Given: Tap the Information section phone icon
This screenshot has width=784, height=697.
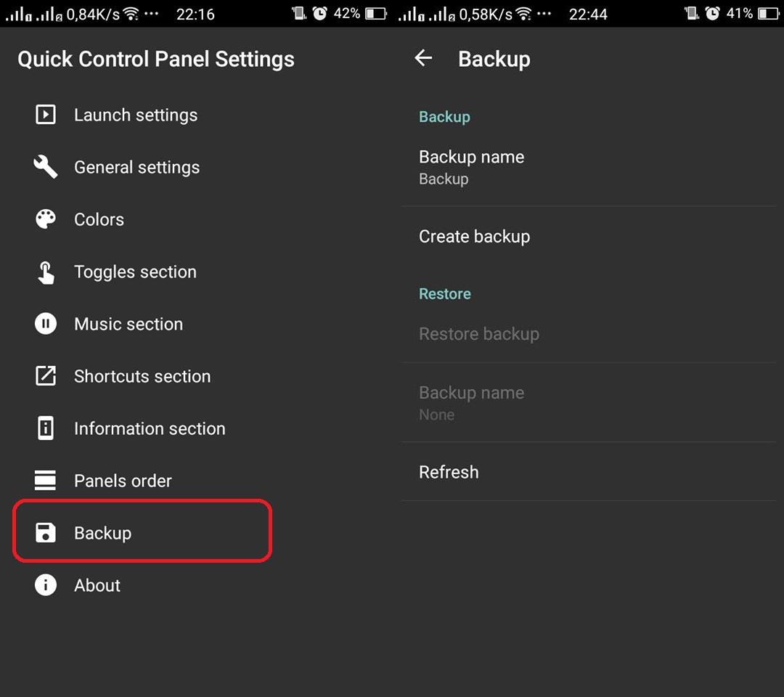Looking at the screenshot, I should point(46,428).
